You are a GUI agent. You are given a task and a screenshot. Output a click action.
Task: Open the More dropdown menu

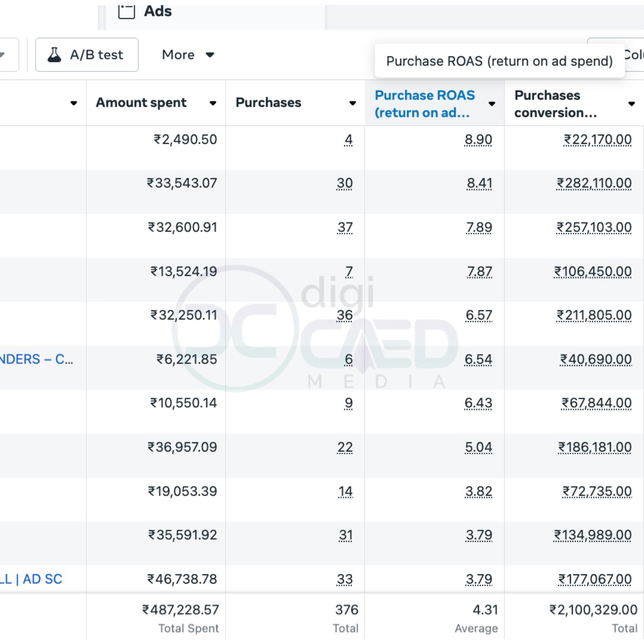coord(188,55)
